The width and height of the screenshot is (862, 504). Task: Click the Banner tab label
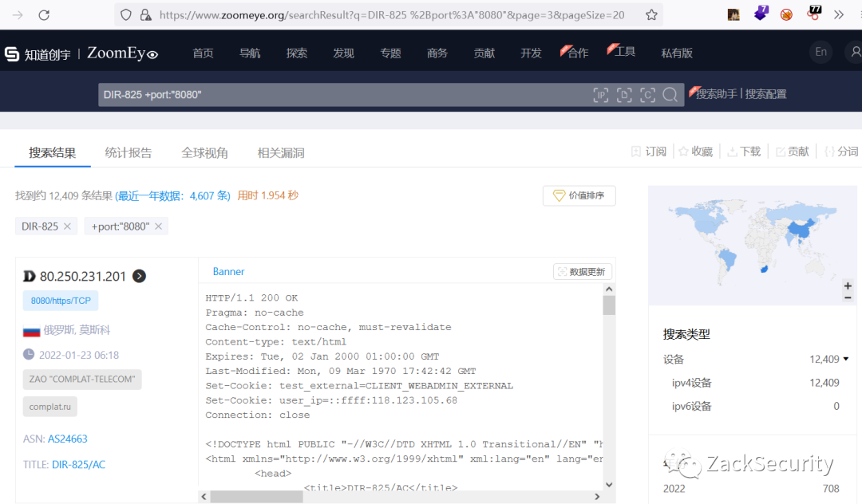tap(228, 271)
